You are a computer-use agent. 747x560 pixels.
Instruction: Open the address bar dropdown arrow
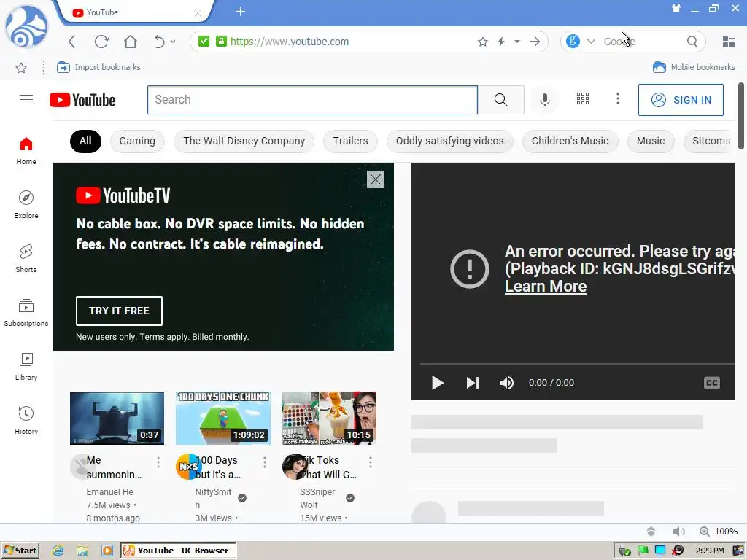pyautogui.click(x=517, y=42)
